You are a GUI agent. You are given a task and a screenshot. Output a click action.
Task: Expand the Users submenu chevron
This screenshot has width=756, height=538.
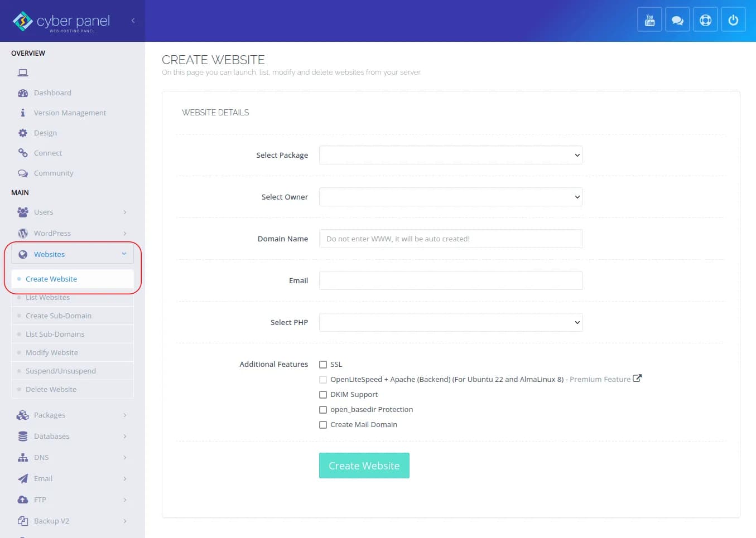point(125,212)
